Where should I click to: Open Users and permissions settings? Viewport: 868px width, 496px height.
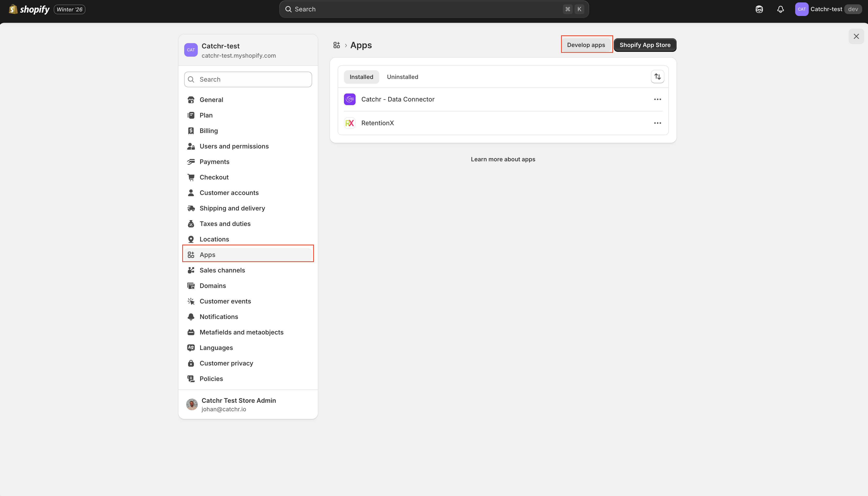pyautogui.click(x=234, y=146)
